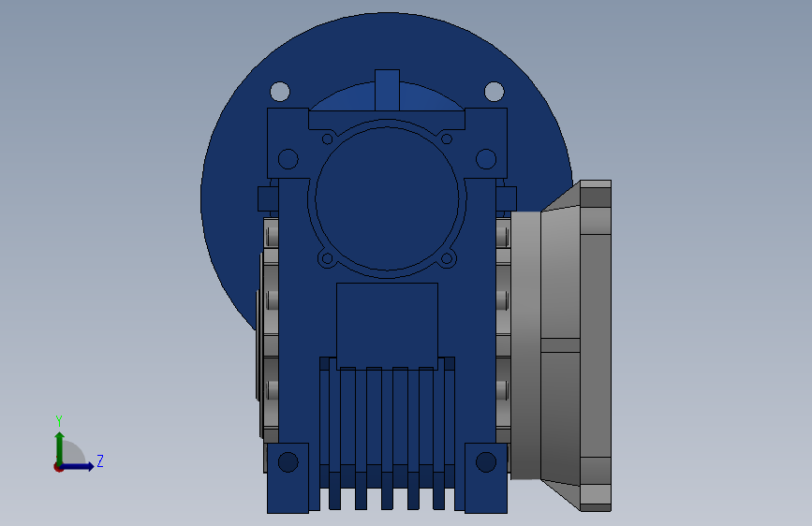
Task: Click the blue Z axis arrow of the triad
Action: click(77, 466)
